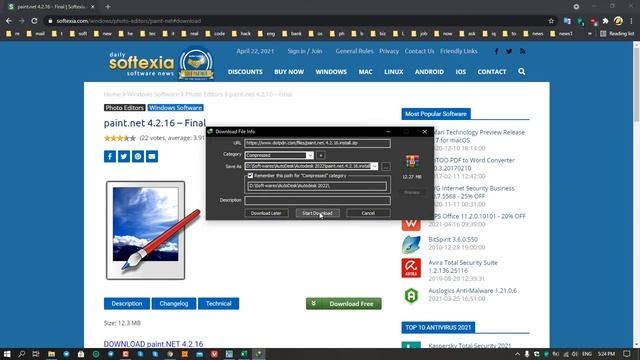Open the Privacy link

tap(389, 51)
